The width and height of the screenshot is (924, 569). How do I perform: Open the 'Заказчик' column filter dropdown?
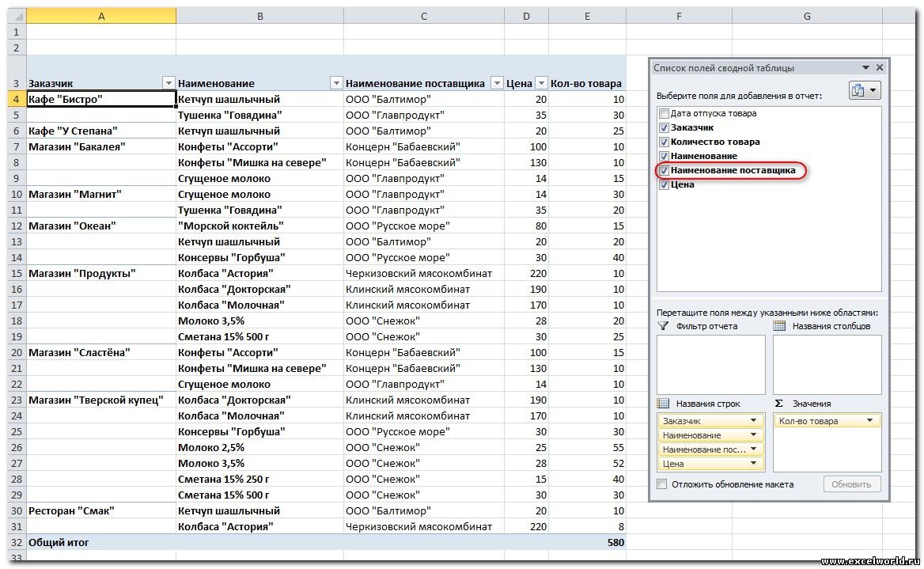click(169, 83)
